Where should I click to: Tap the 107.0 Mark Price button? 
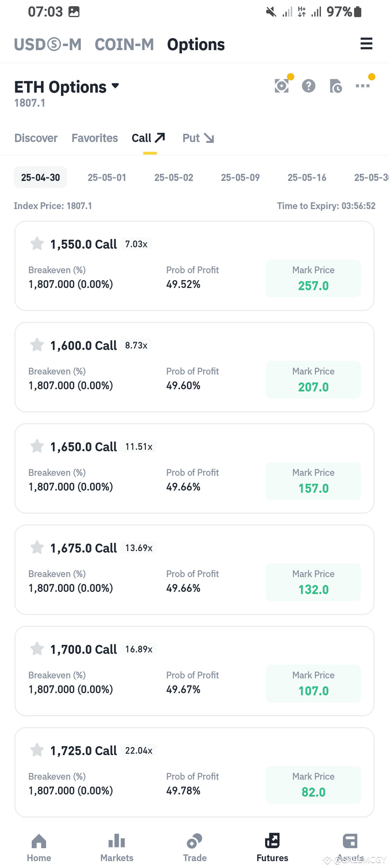[x=313, y=683]
